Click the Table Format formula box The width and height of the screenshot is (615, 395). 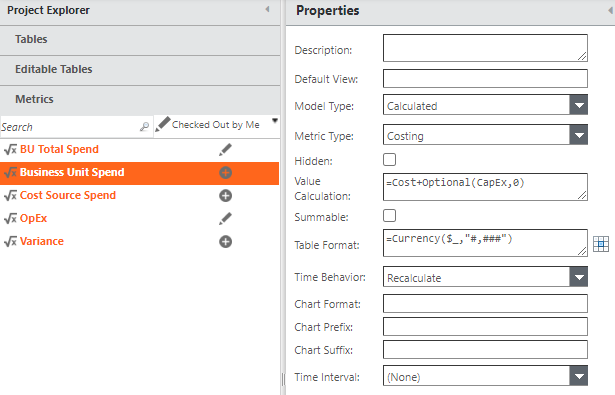[x=485, y=243]
